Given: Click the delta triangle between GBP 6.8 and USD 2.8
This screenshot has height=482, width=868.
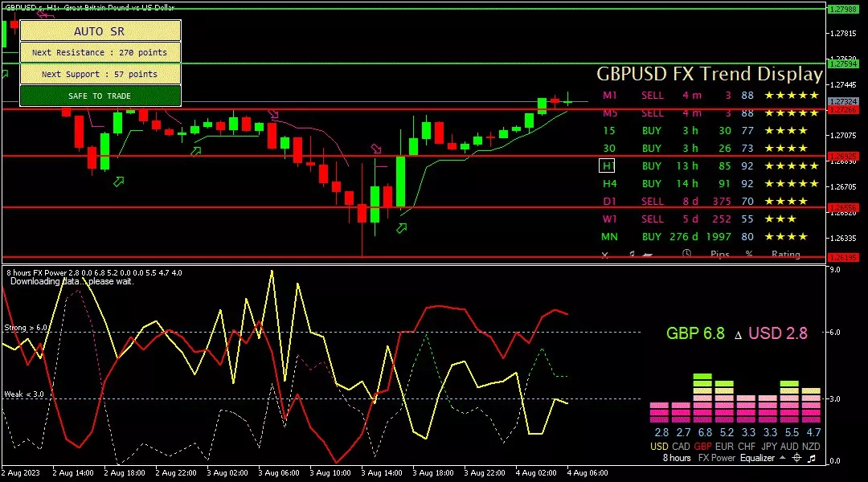Looking at the screenshot, I should click(738, 335).
